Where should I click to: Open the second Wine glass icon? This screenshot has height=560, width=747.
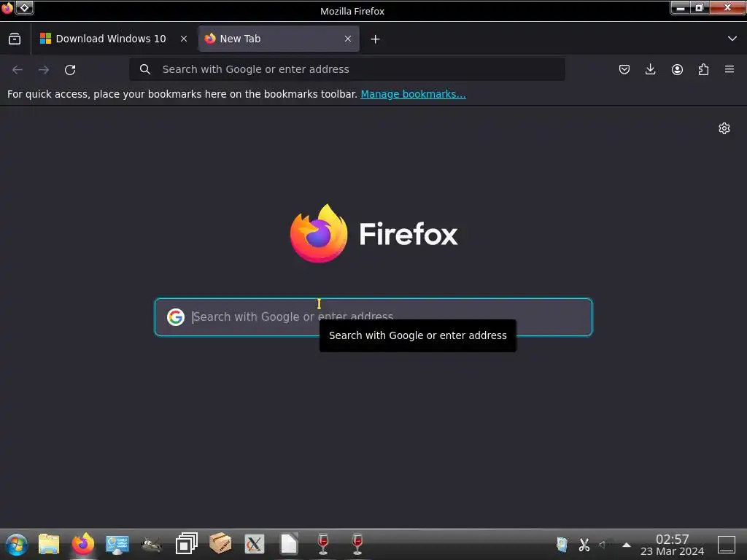[x=357, y=544]
